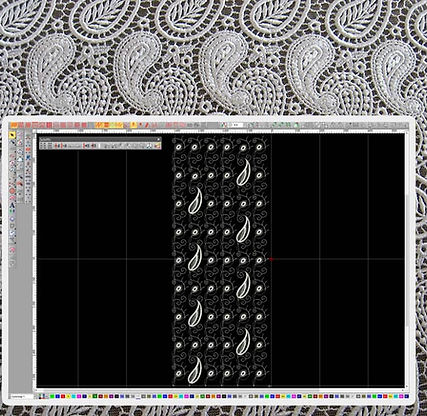Select the topmost large paisley shape in design

point(243,172)
